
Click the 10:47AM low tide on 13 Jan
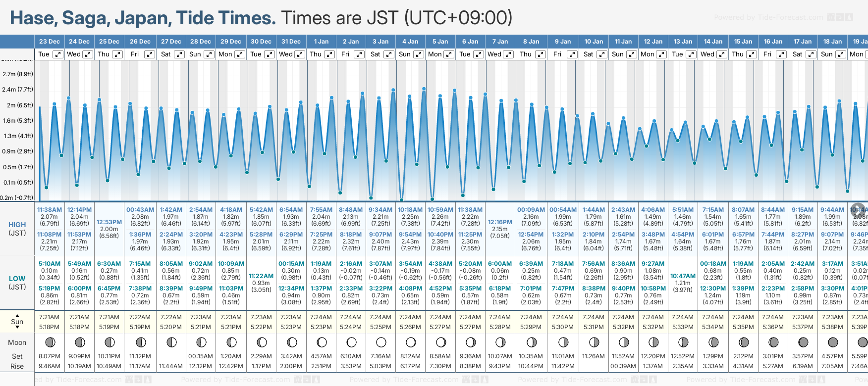[683, 276]
